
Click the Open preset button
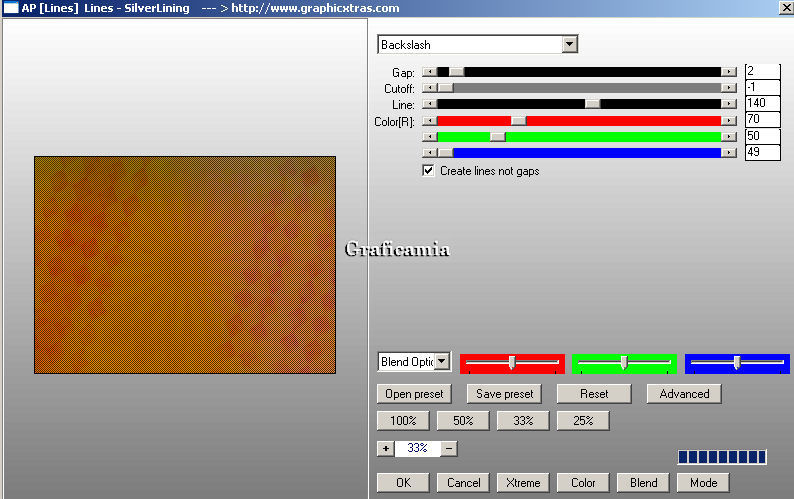pyautogui.click(x=414, y=394)
